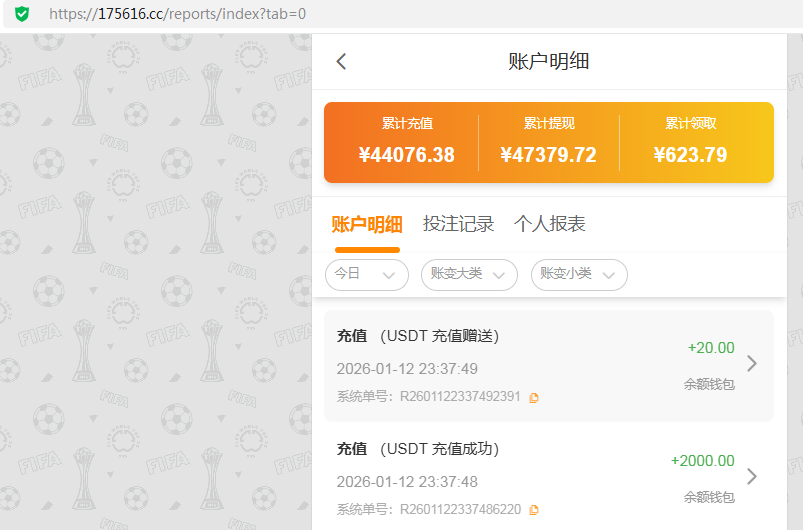Image resolution: width=803 pixels, height=530 pixels.
Task: Select the orange 账户明细 tab
Action: point(367,224)
